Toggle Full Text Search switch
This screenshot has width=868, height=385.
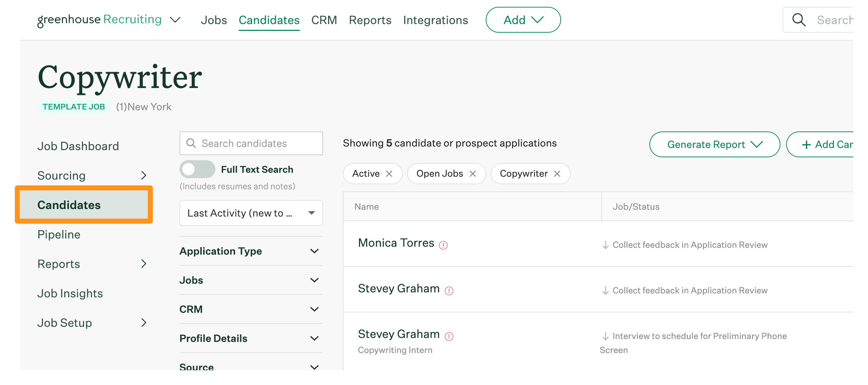pos(197,170)
